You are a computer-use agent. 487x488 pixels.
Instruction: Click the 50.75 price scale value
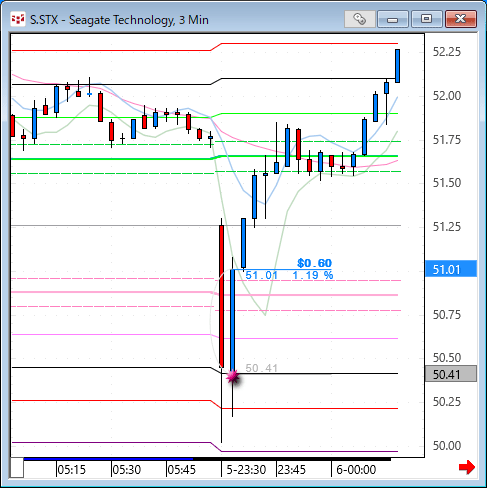click(447, 315)
